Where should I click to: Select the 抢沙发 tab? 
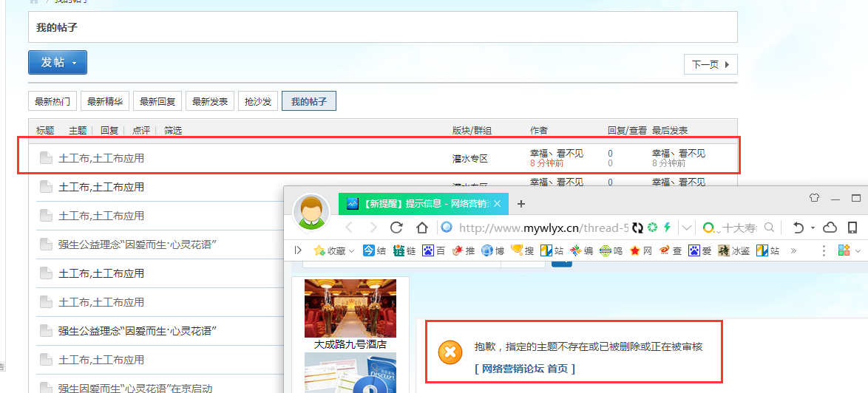coord(258,101)
